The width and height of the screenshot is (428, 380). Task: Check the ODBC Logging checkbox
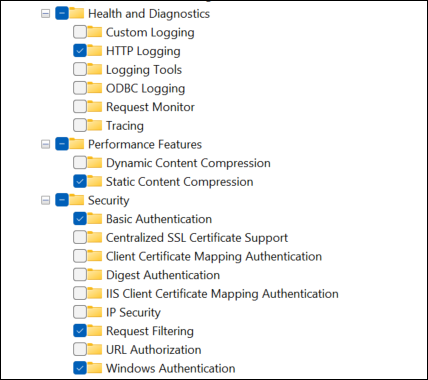tap(80, 88)
